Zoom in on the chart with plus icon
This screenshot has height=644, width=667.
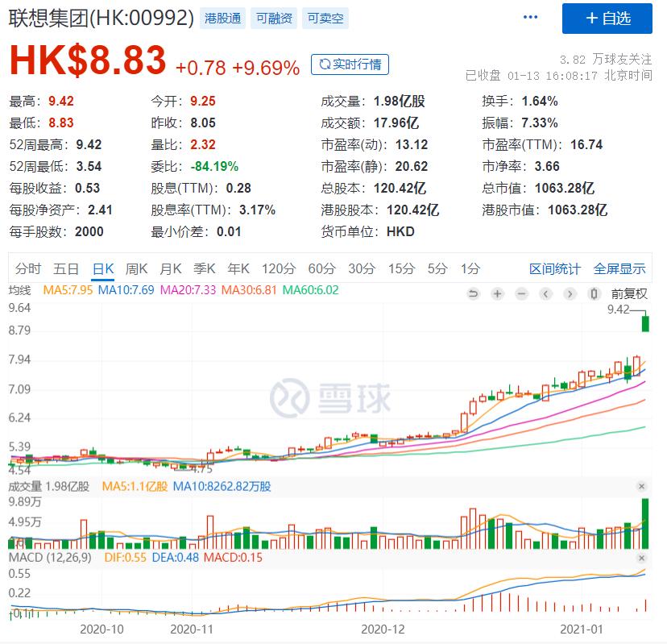(x=497, y=294)
